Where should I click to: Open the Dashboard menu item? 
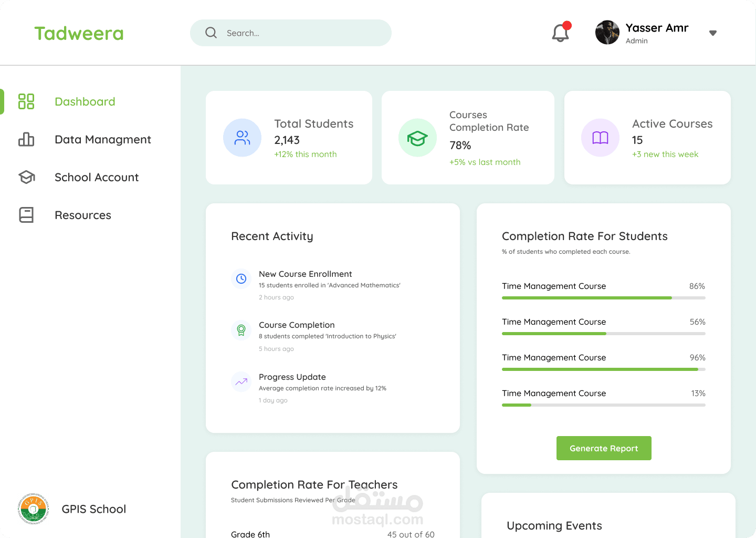pyautogui.click(x=85, y=101)
